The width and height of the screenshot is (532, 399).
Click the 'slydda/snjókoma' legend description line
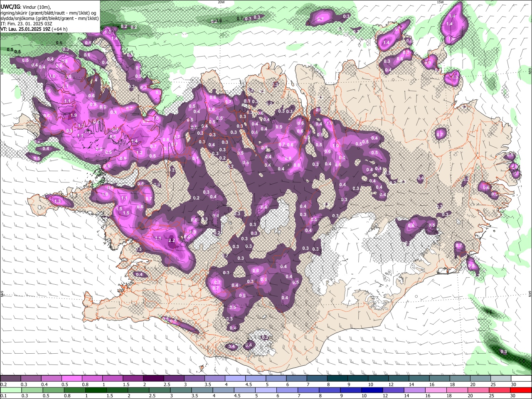point(50,18)
